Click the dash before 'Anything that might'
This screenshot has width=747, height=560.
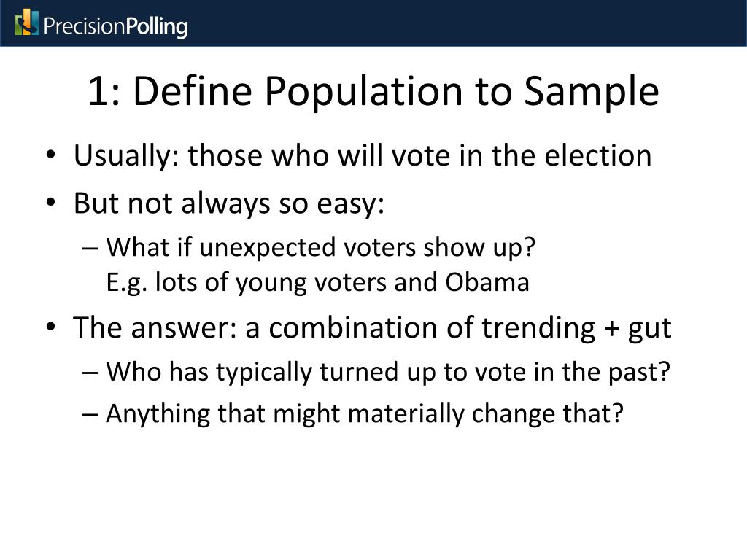point(90,414)
